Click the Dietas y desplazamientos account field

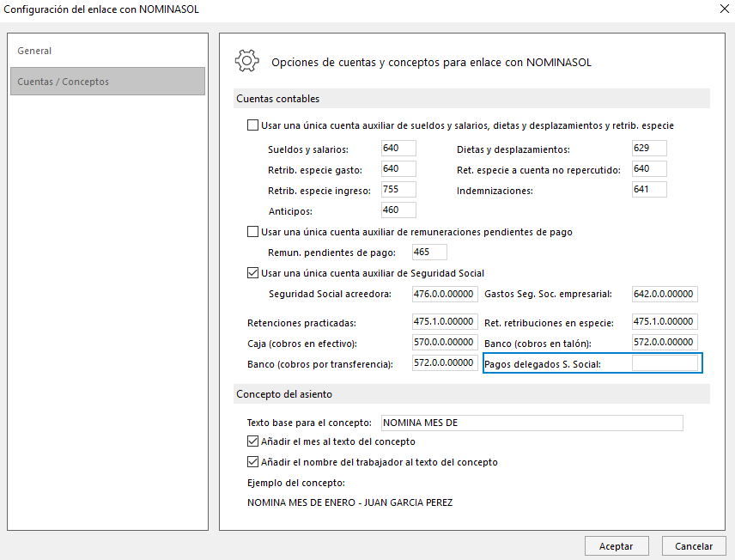[x=649, y=149]
